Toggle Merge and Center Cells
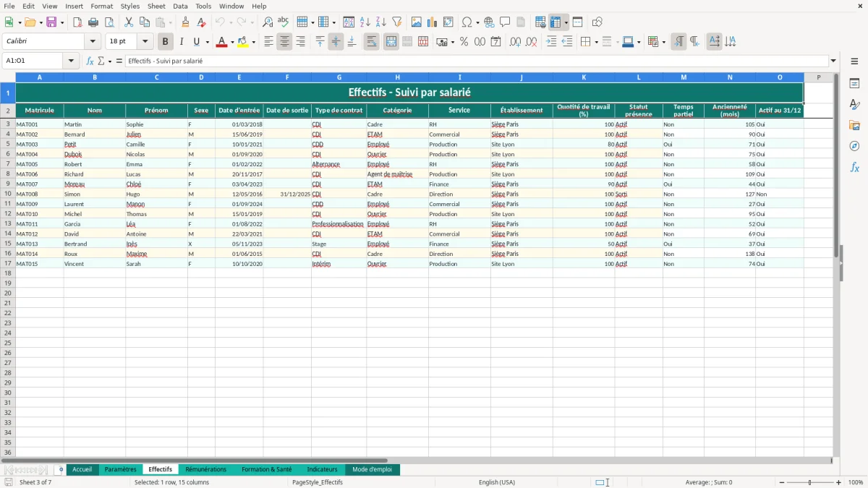 point(391,42)
